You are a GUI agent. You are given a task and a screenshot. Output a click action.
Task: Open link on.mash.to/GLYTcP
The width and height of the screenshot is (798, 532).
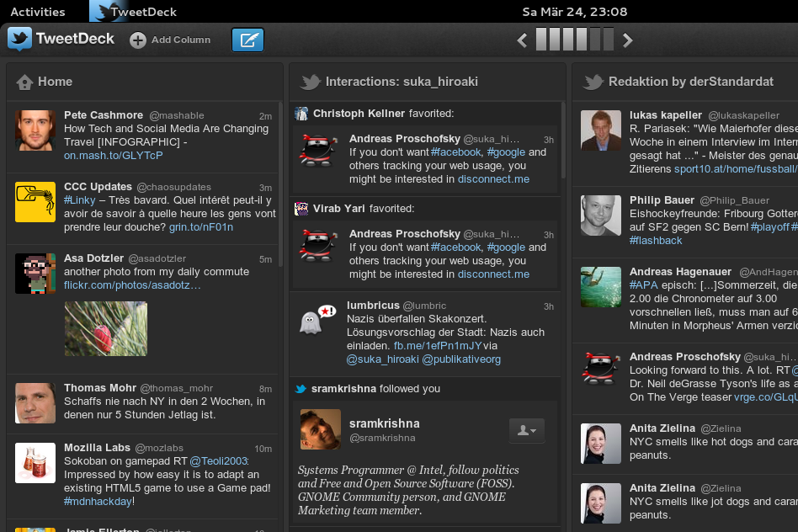pos(114,156)
